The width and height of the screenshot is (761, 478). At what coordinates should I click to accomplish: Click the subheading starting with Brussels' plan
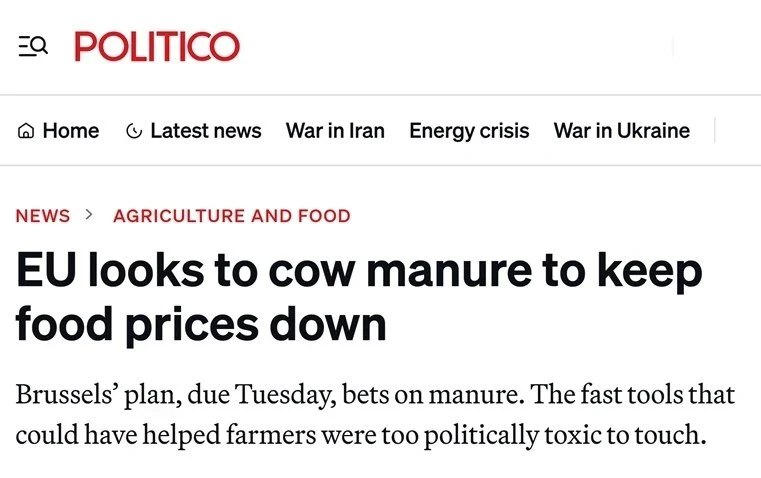point(375,394)
